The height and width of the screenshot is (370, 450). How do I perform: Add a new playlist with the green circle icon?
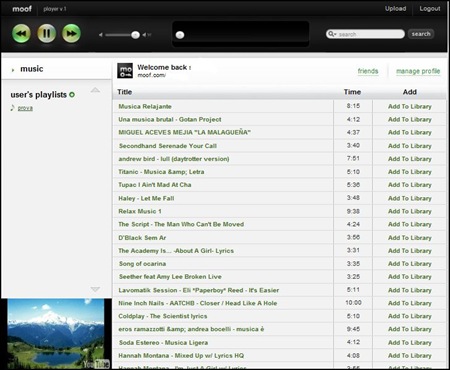pyautogui.click(x=72, y=95)
